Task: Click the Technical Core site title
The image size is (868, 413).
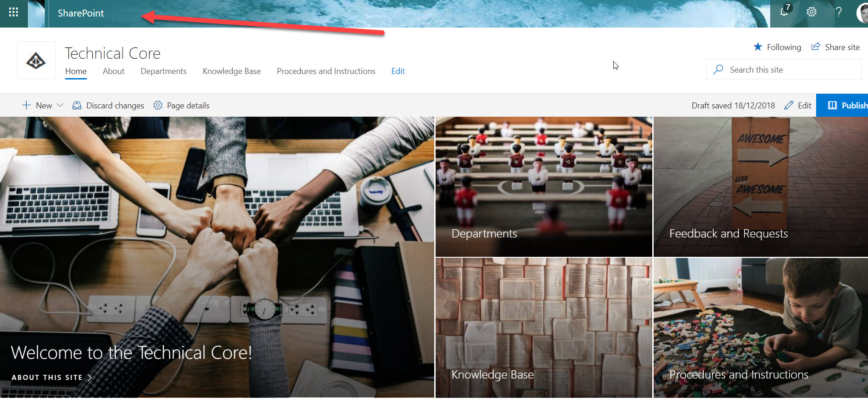Action: tap(112, 53)
